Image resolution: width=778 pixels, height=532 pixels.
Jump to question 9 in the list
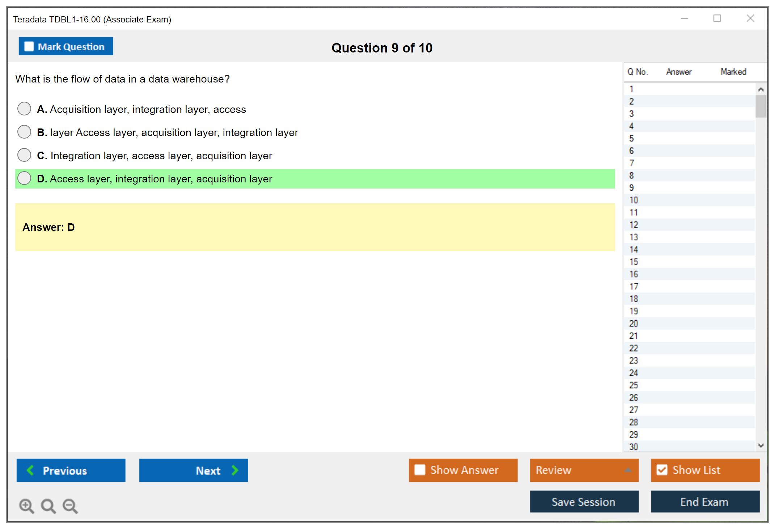tap(631, 188)
